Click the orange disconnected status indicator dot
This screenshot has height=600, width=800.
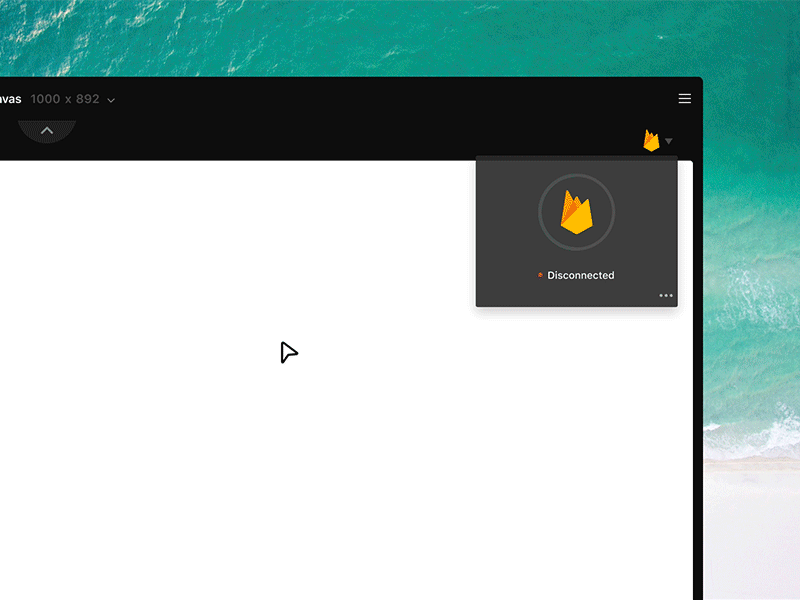pyautogui.click(x=540, y=276)
